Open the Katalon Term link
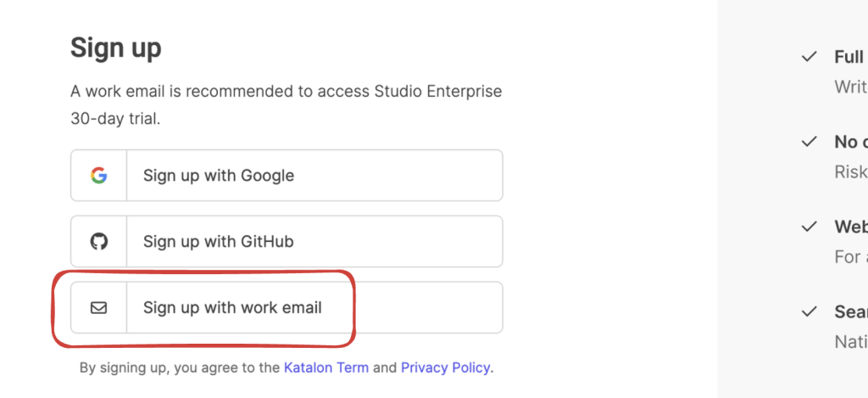 point(326,368)
